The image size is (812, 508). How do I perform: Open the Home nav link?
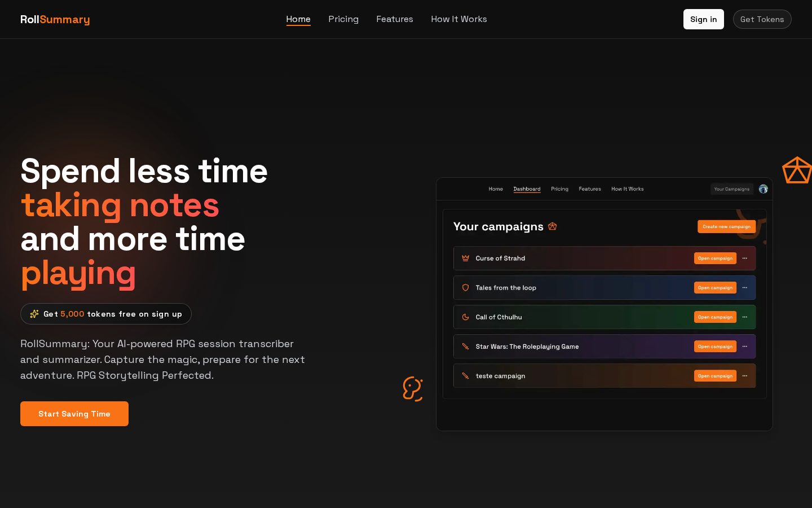point(298,19)
